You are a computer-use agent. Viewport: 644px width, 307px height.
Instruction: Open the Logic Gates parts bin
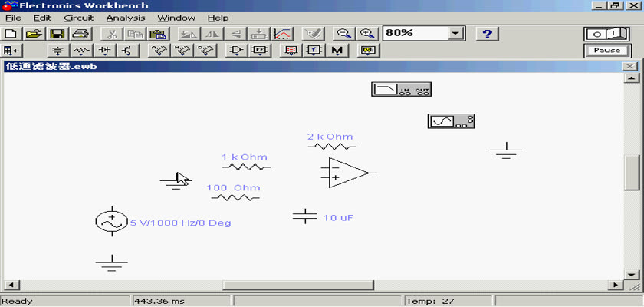coord(236,51)
